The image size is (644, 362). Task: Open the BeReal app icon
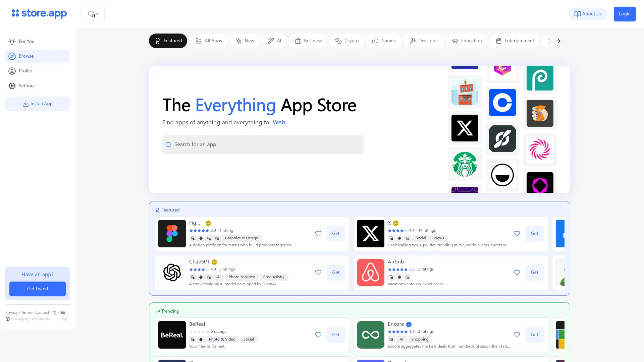(x=172, y=335)
